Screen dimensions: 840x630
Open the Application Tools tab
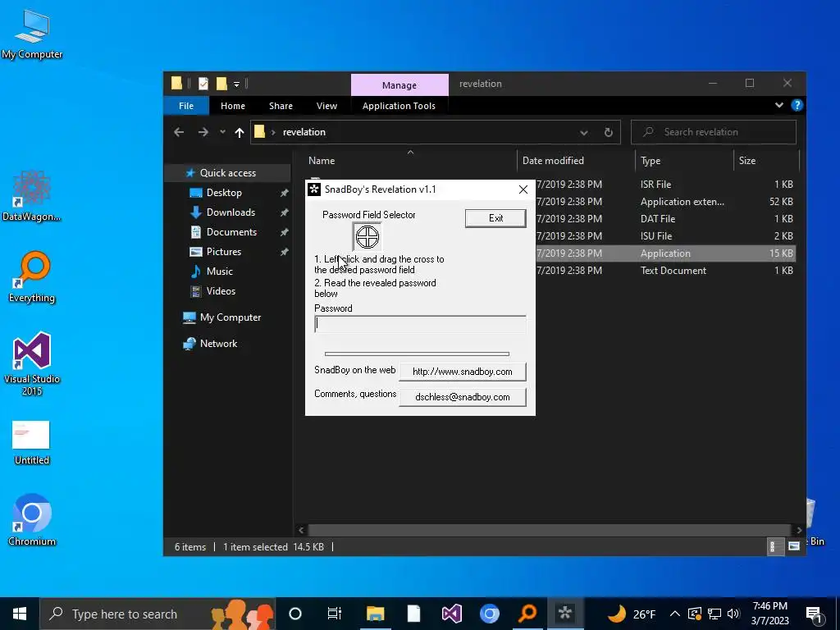pos(399,106)
